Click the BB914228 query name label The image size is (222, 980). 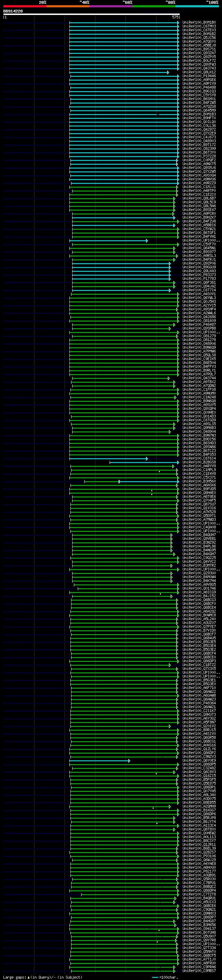click(x=13, y=11)
